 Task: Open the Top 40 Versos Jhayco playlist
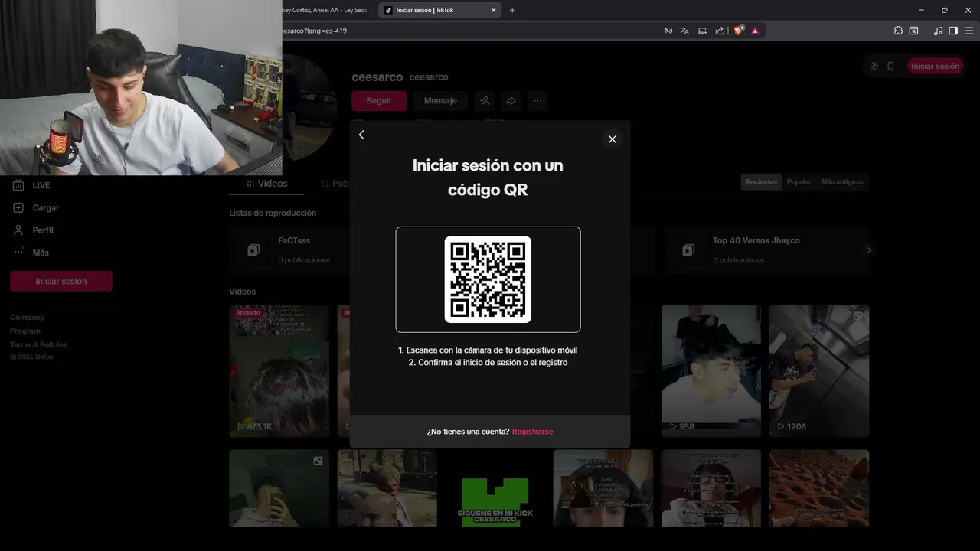[x=766, y=249]
